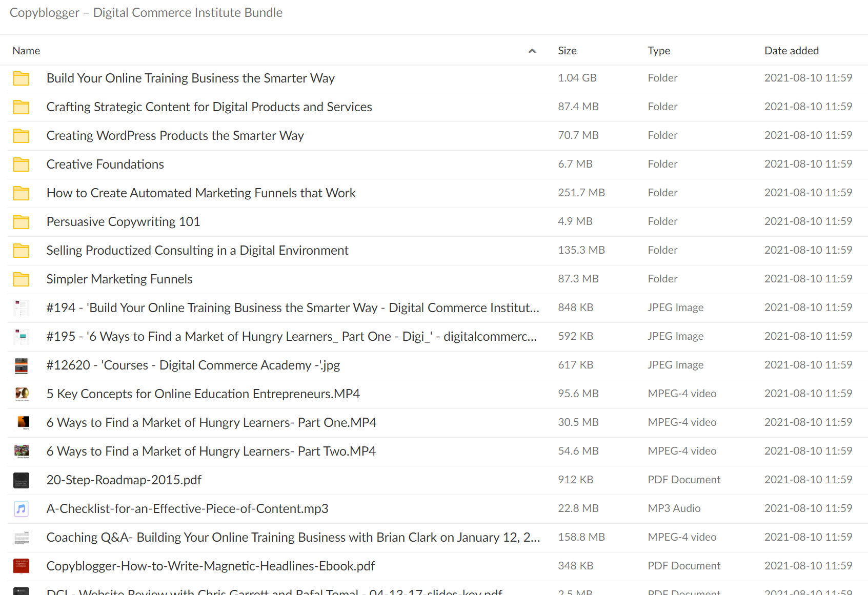Sort the list by Name header
This screenshot has height=595, width=868.
click(x=26, y=51)
